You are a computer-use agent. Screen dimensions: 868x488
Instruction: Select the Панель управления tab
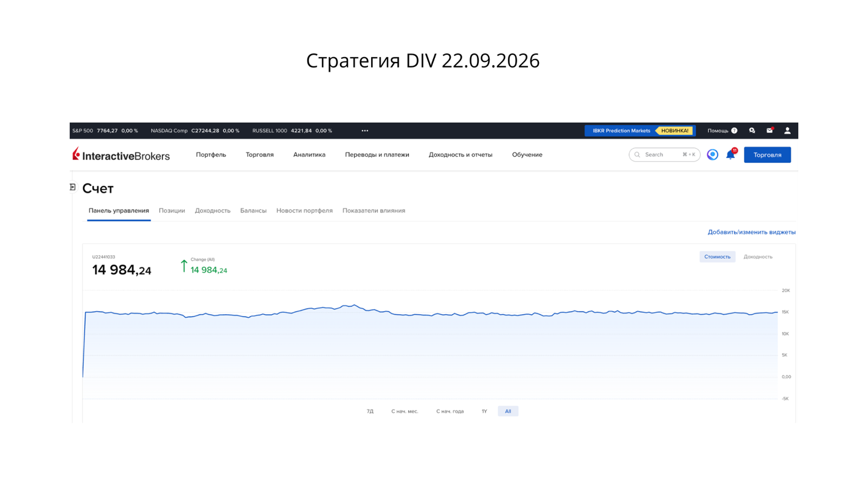coord(119,211)
